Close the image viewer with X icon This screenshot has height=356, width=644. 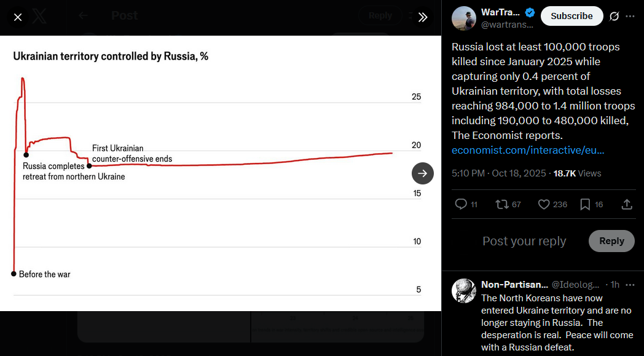pyautogui.click(x=18, y=17)
